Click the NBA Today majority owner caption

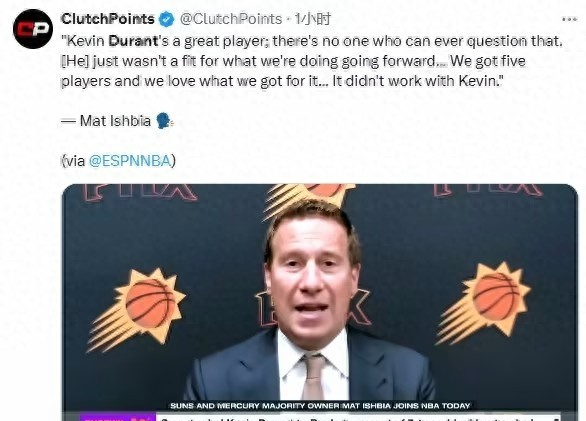[x=320, y=406]
